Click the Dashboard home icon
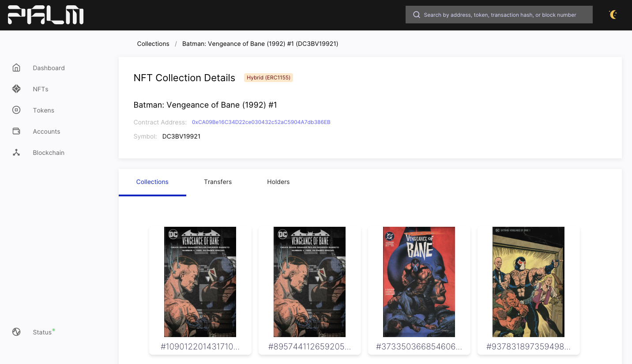Image resolution: width=632 pixels, height=364 pixels. pyautogui.click(x=16, y=68)
